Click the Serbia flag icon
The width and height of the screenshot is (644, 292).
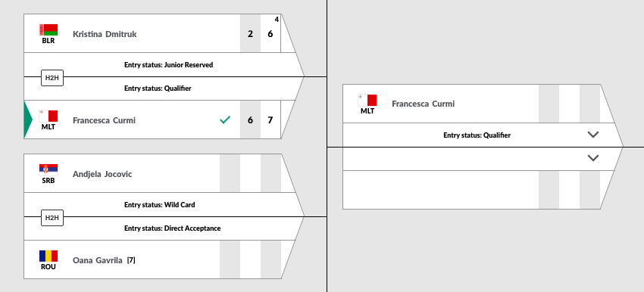48,169
